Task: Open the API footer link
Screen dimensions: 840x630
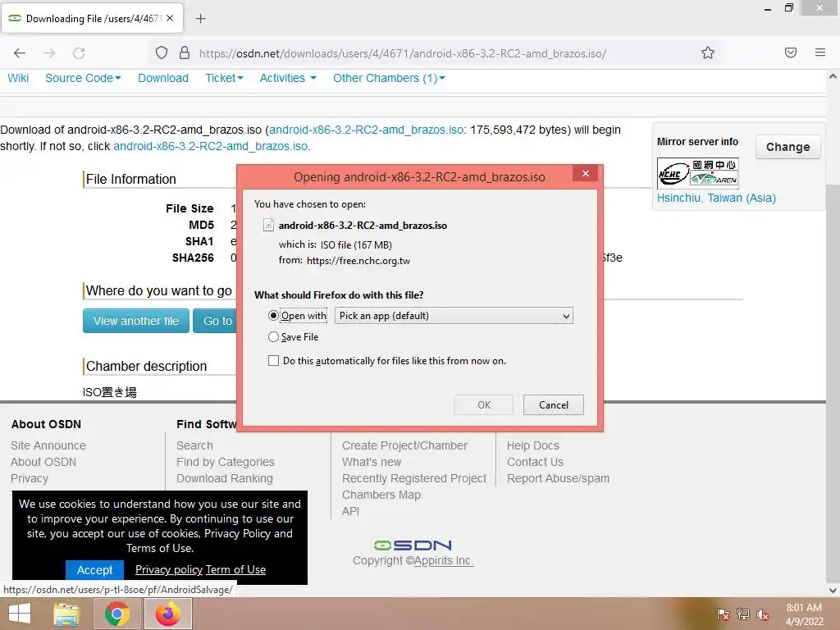Action: pyautogui.click(x=350, y=511)
